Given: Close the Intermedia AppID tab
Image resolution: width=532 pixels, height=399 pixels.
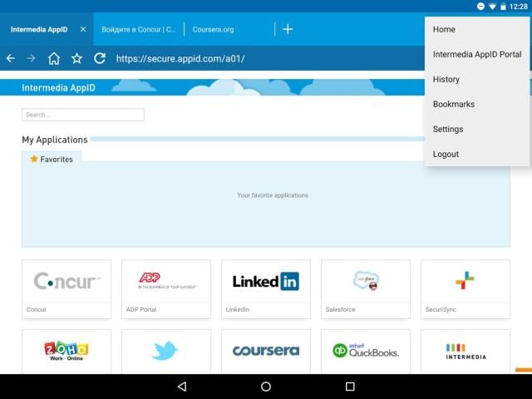Looking at the screenshot, I should point(82,29).
